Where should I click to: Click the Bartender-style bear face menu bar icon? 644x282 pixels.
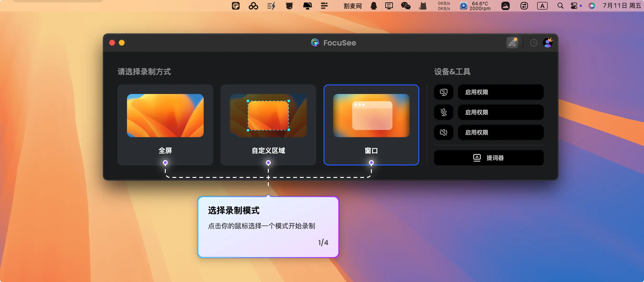[289, 6]
